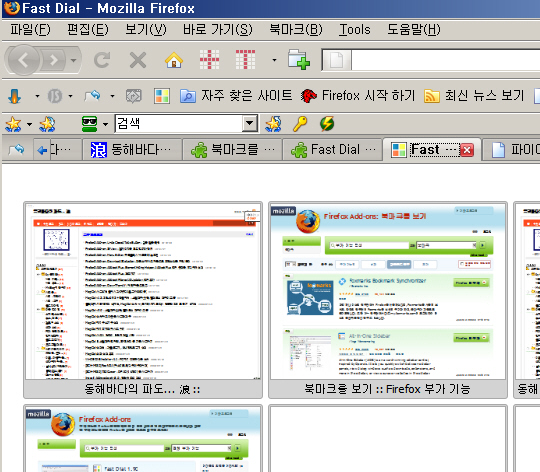This screenshot has height=472, width=540.
Task: Click the second star icon, left of sunglasses
Action: [x=47, y=124]
